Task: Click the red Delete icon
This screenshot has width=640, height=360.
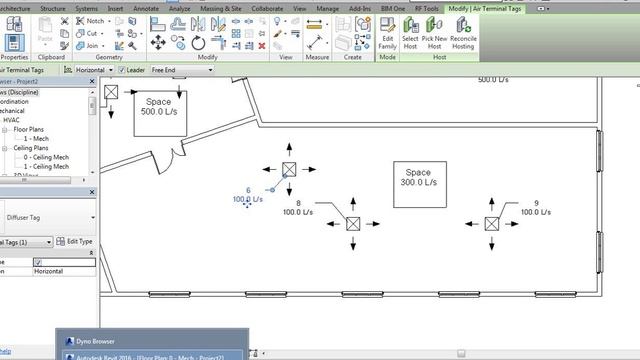Action: (x=262, y=46)
